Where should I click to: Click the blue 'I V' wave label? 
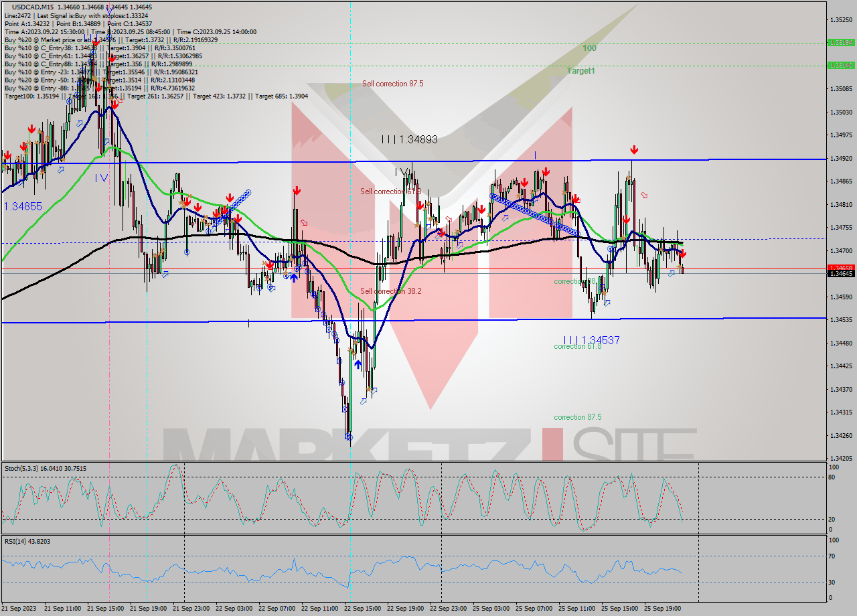pos(101,177)
